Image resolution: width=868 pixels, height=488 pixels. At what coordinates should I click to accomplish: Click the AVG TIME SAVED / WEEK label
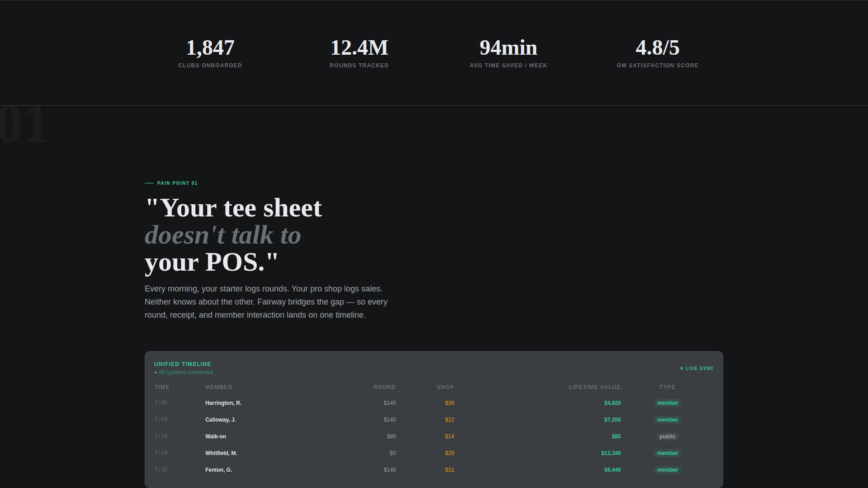coord(509,66)
